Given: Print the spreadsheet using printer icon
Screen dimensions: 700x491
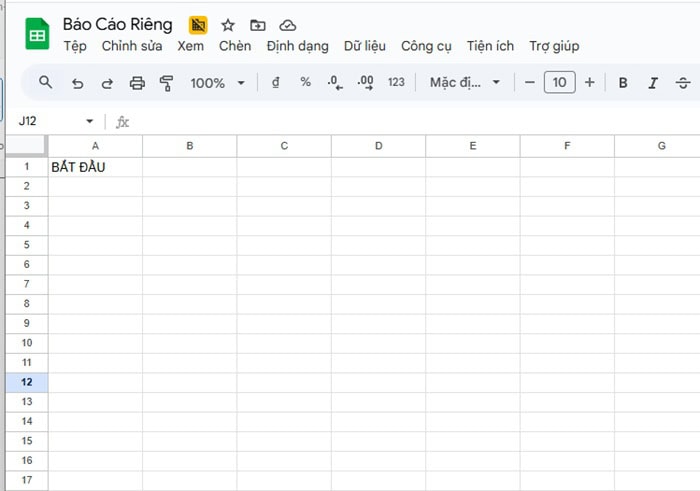Looking at the screenshot, I should 137,83.
